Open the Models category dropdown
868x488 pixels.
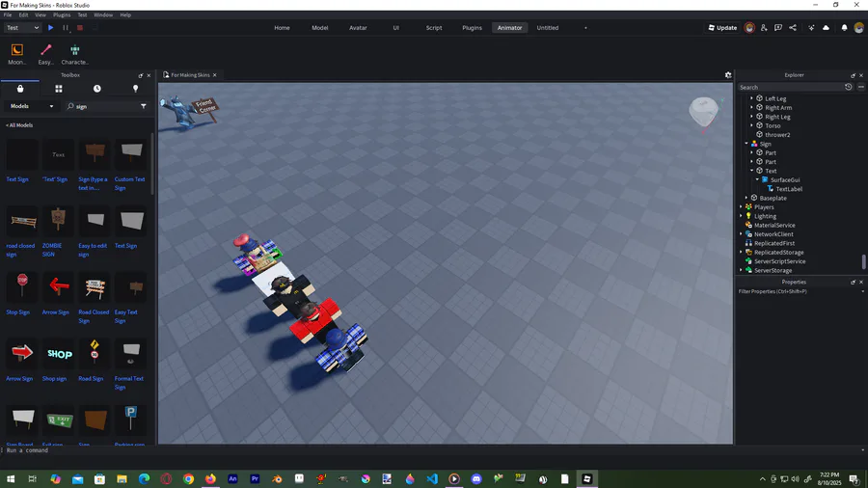coord(32,106)
